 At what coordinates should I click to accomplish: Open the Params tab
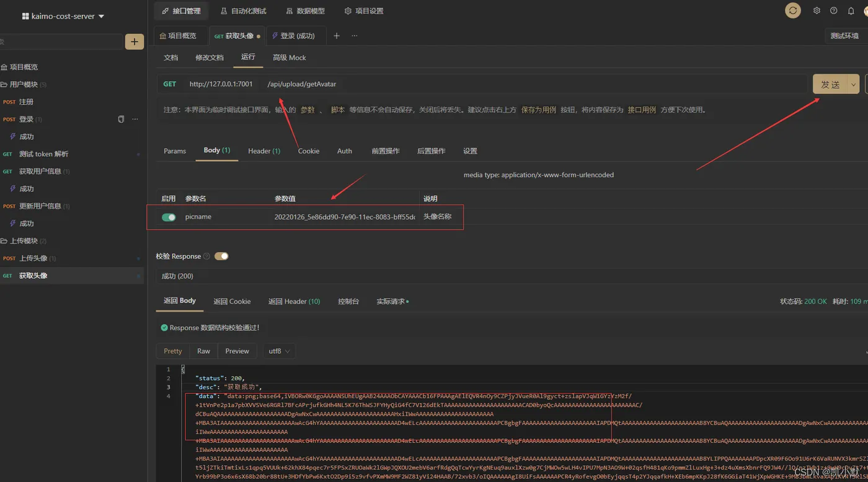point(175,151)
